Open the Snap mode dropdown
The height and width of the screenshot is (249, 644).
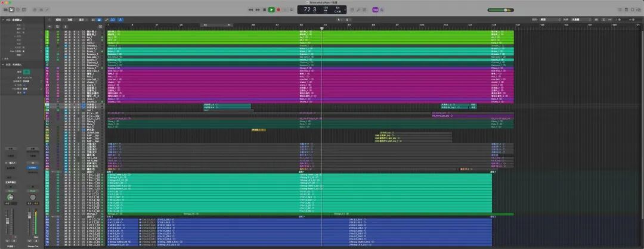(x=557, y=20)
